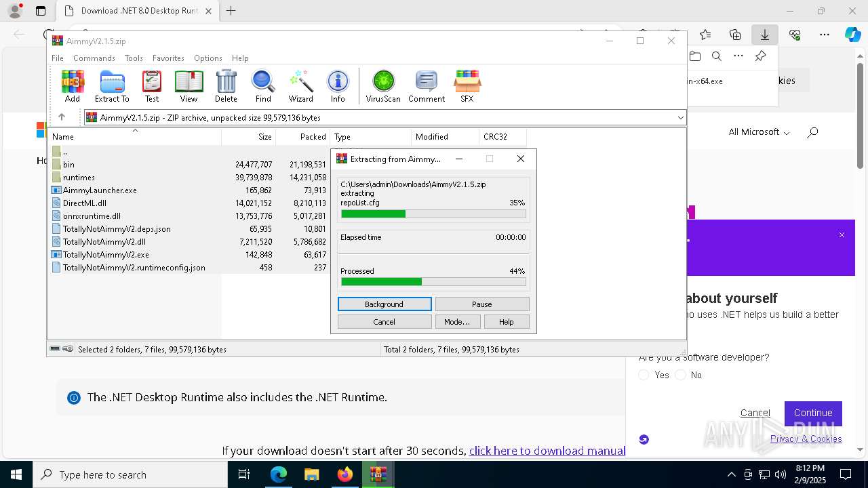Screen dimensions: 868x488
Task: Click the Find magnifier icon
Action: (263, 86)
